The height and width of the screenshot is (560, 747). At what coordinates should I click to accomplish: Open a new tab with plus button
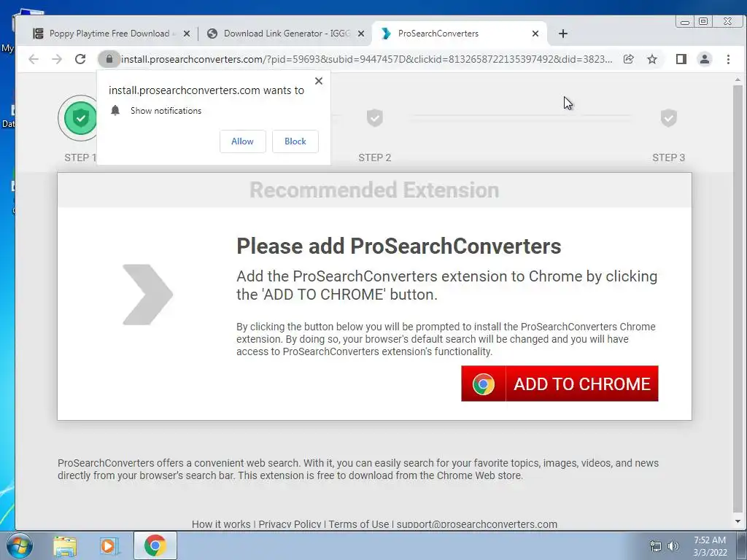point(563,34)
